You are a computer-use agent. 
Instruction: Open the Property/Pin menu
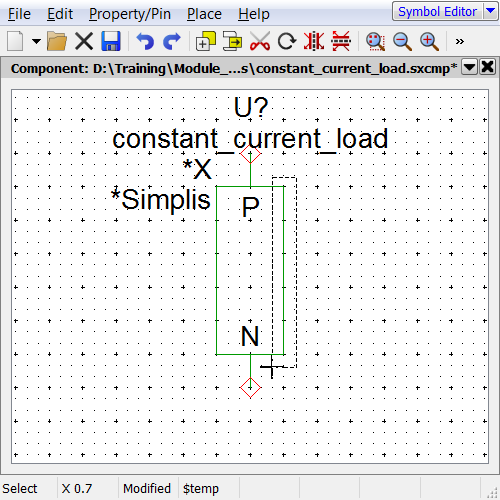tap(130, 14)
